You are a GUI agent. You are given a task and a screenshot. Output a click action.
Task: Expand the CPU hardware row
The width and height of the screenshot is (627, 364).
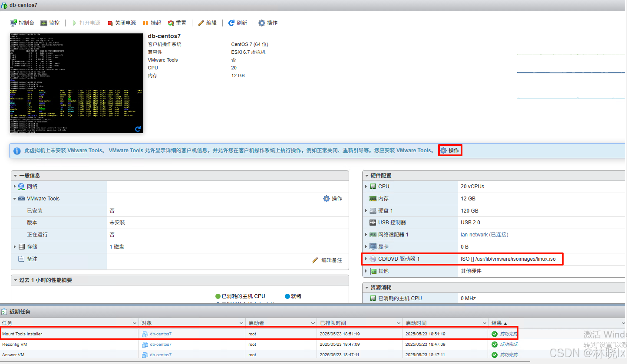(366, 187)
